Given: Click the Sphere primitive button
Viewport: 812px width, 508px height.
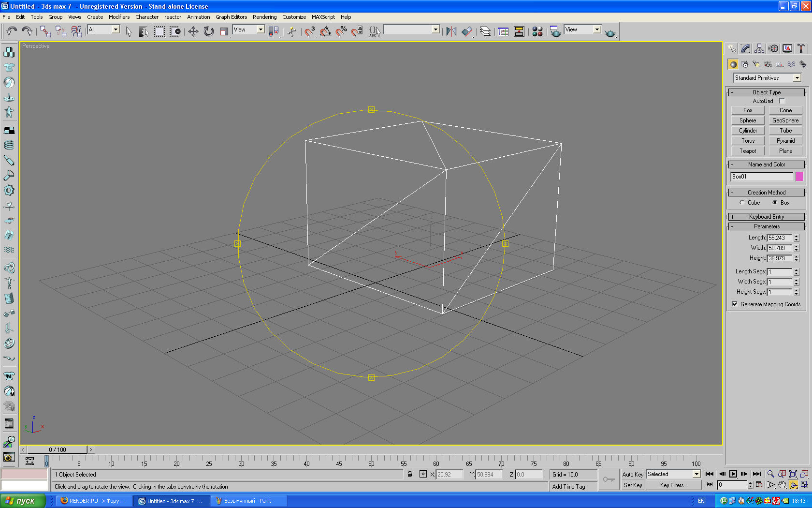Looking at the screenshot, I should [x=748, y=120].
